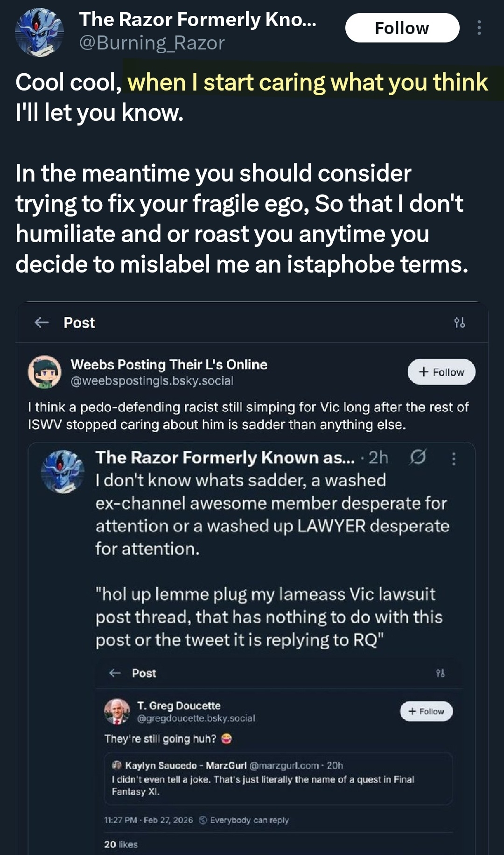
Task: Open @gregdoucette.bsky.social profile link
Action: click(x=196, y=718)
